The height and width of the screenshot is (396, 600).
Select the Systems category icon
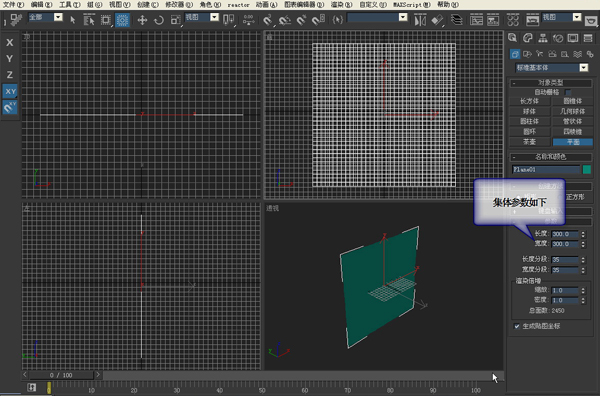point(590,54)
